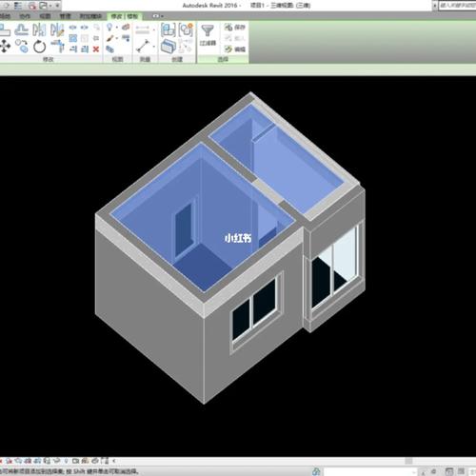This screenshot has height=476, width=476.
Task: Click the Trim/Extend Single Element icon
Action: point(73,50)
